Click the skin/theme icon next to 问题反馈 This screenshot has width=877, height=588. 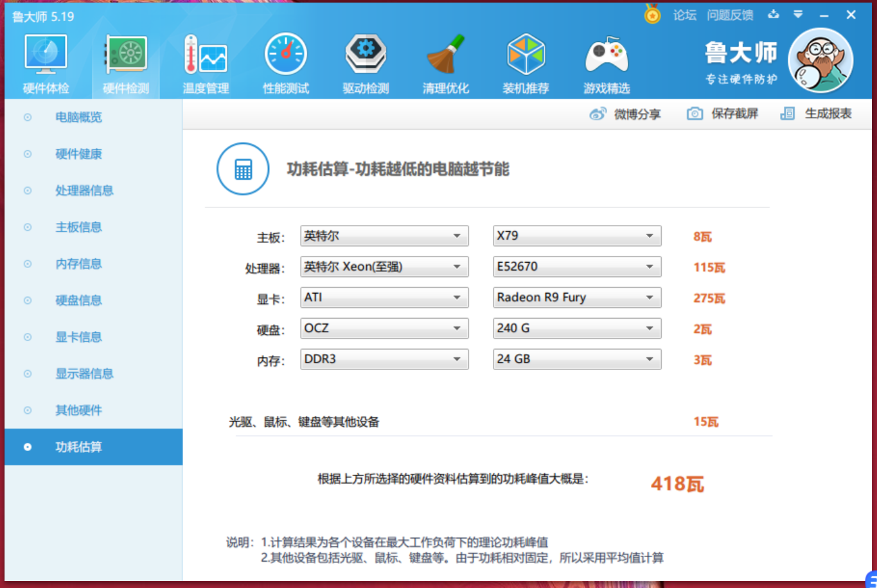click(773, 14)
